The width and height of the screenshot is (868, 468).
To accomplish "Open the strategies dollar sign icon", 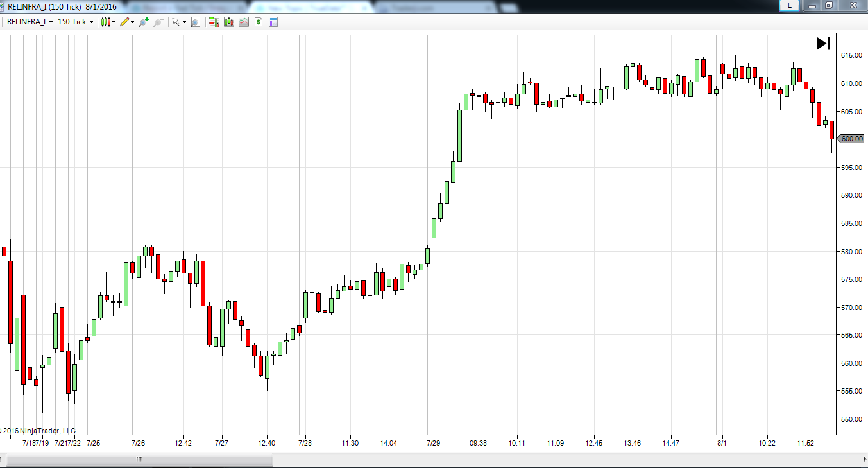I will 259,22.
